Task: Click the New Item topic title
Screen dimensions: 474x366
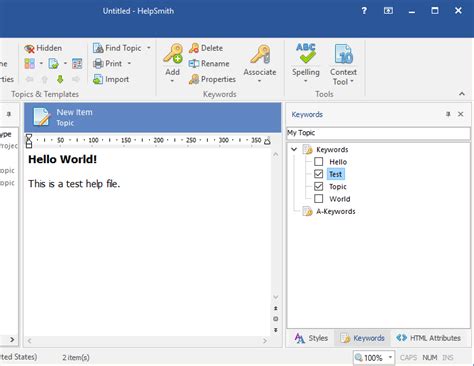Action: [74, 112]
